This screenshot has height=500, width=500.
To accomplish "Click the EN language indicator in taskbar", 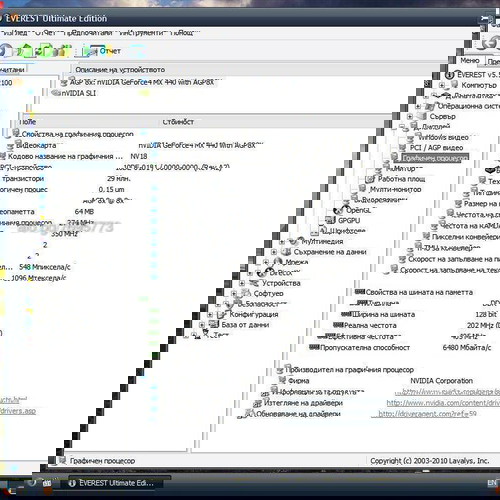I will click(x=492, y=483).
